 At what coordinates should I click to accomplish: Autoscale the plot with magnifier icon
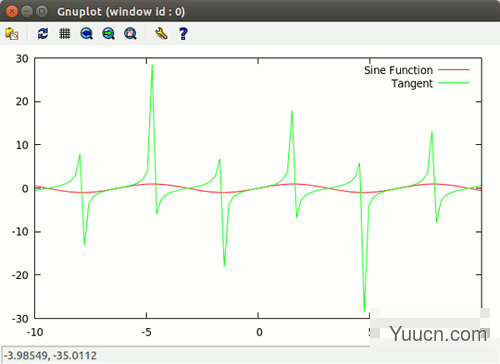click(x=130, y=34)
